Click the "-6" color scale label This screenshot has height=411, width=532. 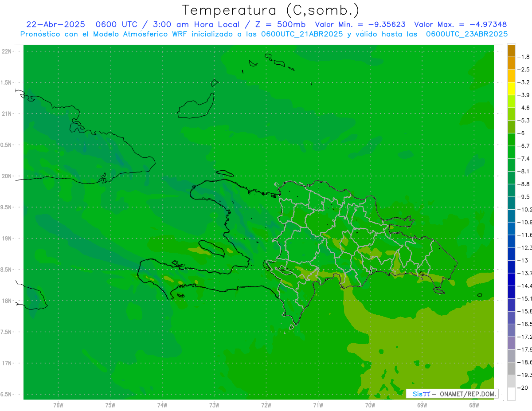(522, 133)
